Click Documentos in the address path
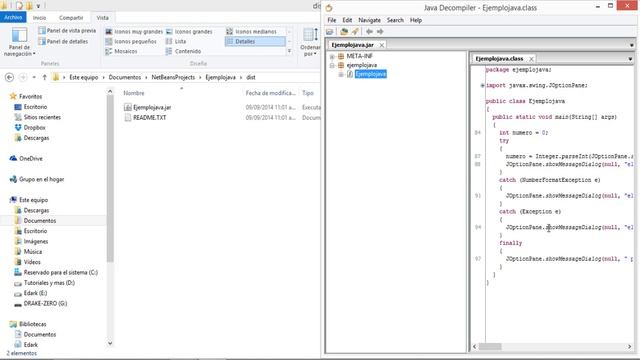The image size is (640, 360). coord(124,77)
